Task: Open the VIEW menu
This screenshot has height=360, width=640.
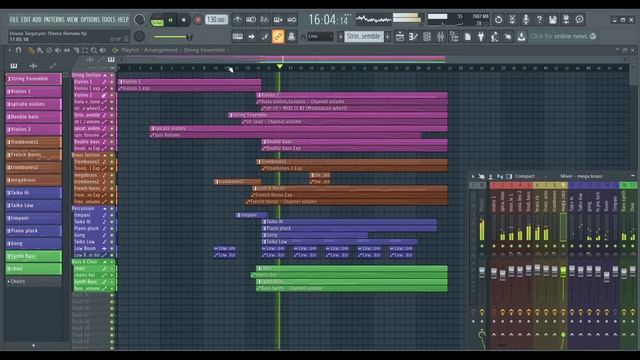Action: coord(72,20)
